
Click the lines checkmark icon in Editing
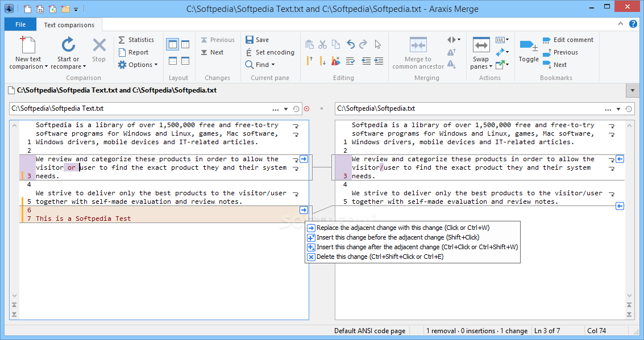(350, 61)
